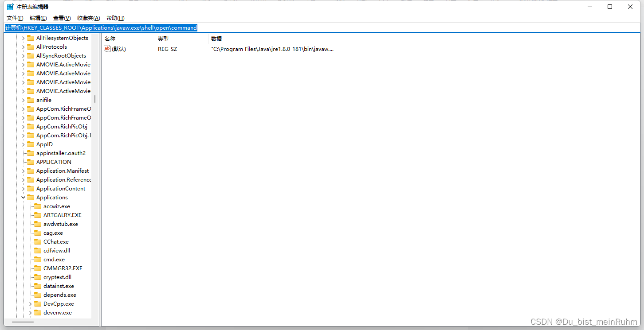Click the anifile folder icon
Image resolution: width=644 pixels, height=330 pixels.
pos(31,100)
